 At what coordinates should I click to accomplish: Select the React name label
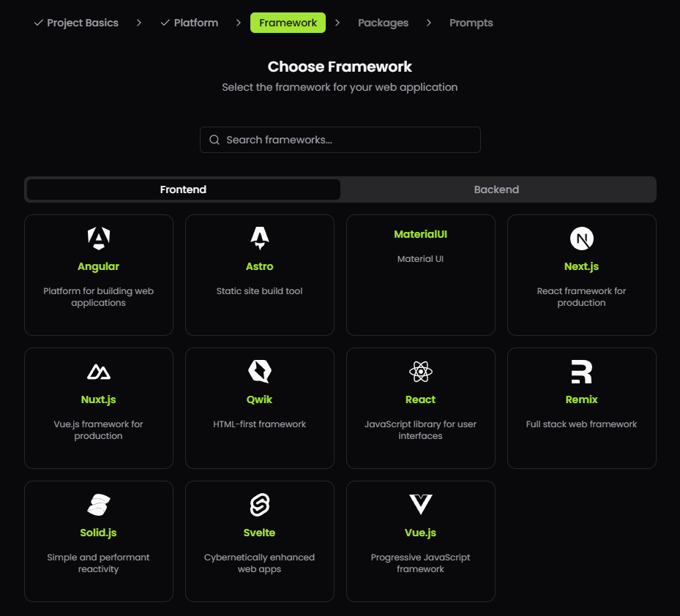(x=420, y=399)
